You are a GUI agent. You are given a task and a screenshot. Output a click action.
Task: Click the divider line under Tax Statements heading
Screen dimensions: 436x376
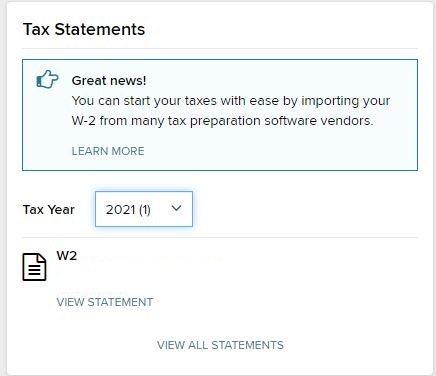coord(220,49)
